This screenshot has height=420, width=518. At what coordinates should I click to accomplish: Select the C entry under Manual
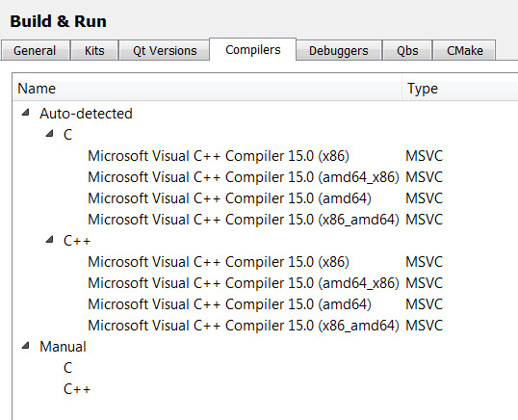[x=67, y=368]
